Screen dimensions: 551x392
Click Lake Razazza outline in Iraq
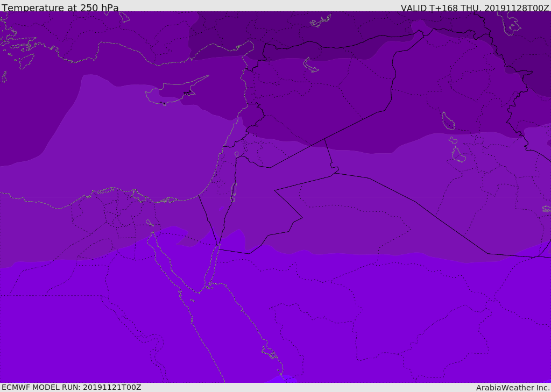coord(458,155)
